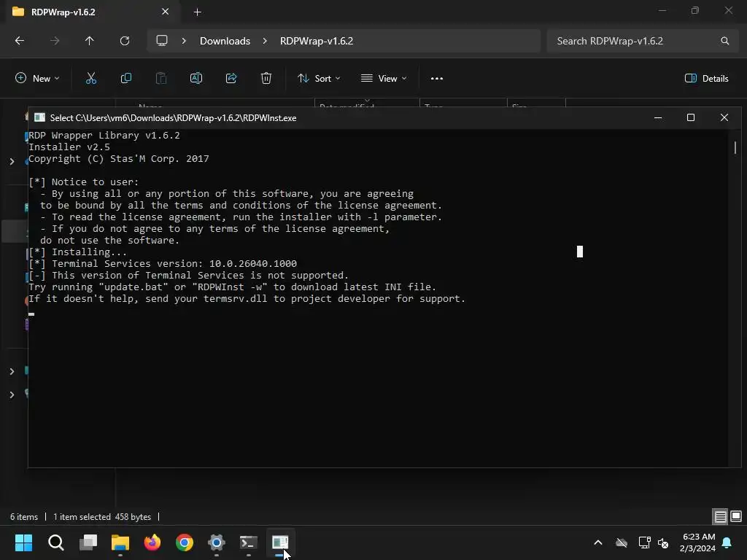
Task: Open Settings from taskbar
Action: (216, 542)
